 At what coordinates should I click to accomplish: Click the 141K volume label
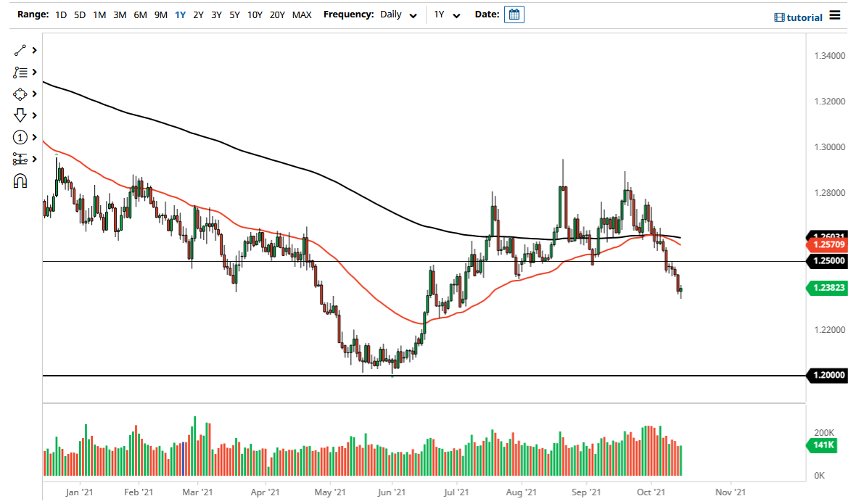tap(823, 446)
